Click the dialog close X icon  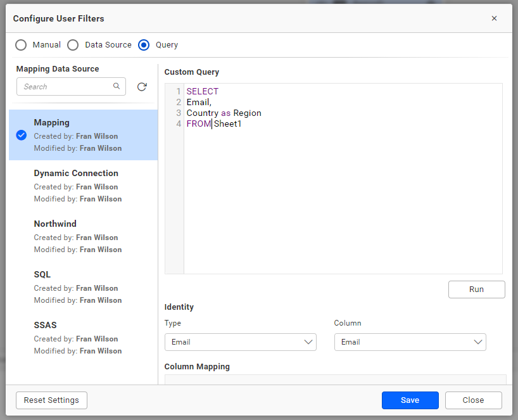[x=494, y=18]
